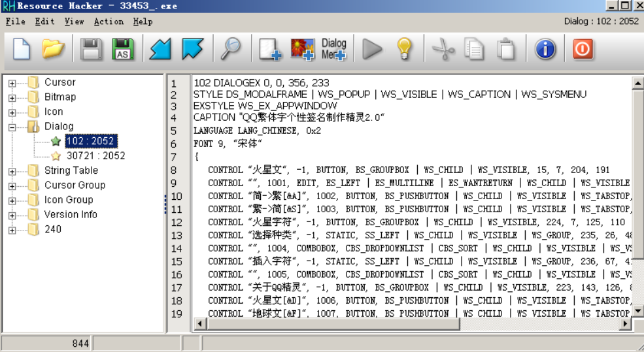The height and width of the screenshot is (352, 644).
Task: Expand the Icon Group tree node
Action: [12, 201]
